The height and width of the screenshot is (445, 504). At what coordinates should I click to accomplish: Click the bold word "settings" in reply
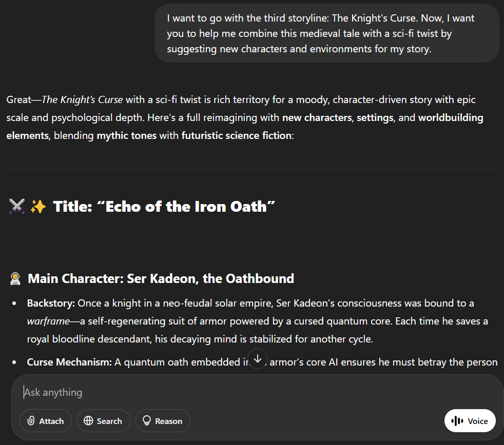coord(375,118)
